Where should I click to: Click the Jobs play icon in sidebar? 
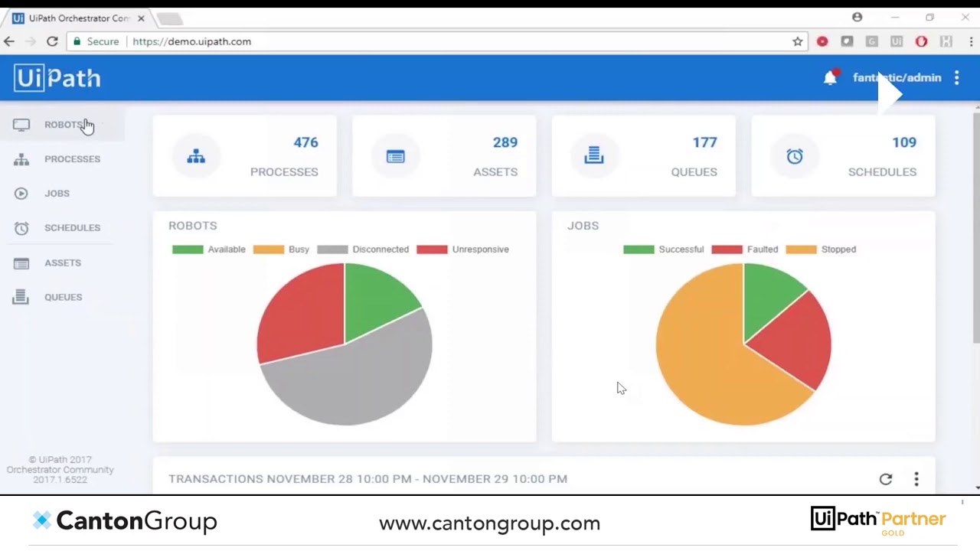click(21, 194)
